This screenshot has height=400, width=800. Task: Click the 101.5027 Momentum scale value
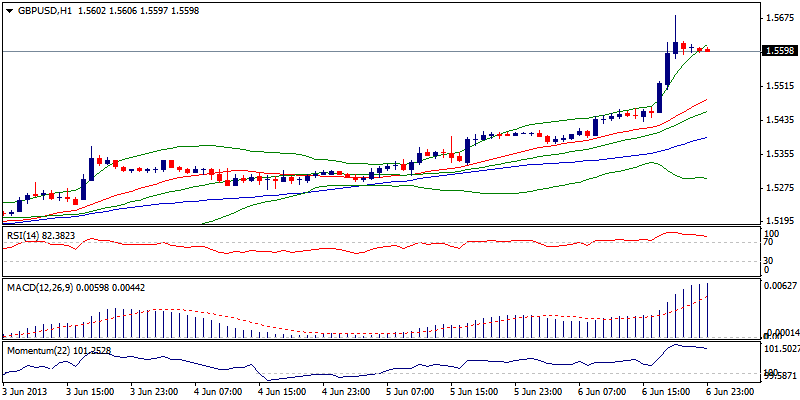tap(782, 349)
